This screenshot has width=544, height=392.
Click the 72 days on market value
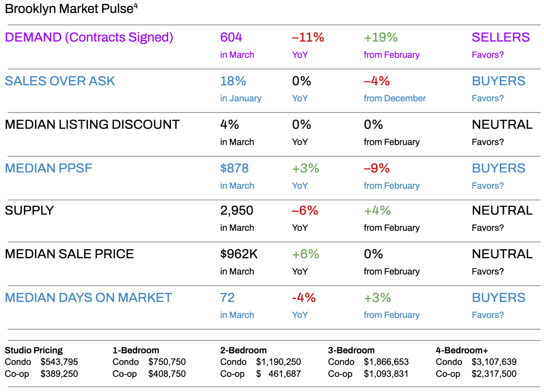(x=227, y=298)
